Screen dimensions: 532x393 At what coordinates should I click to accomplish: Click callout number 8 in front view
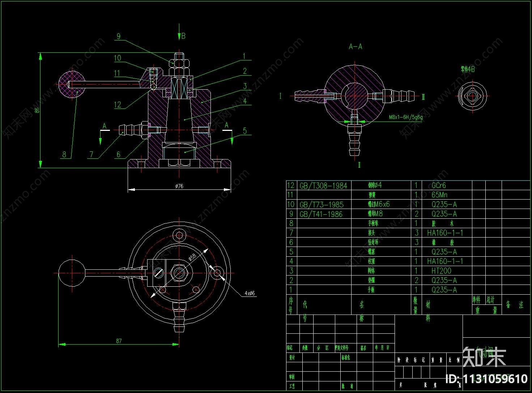pyautogui.click(x=64, y=154)
